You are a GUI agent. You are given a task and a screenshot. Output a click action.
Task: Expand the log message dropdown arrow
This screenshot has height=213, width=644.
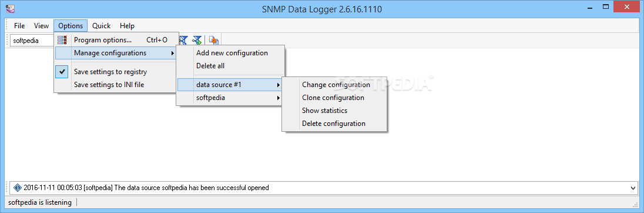tap(632, 188)
